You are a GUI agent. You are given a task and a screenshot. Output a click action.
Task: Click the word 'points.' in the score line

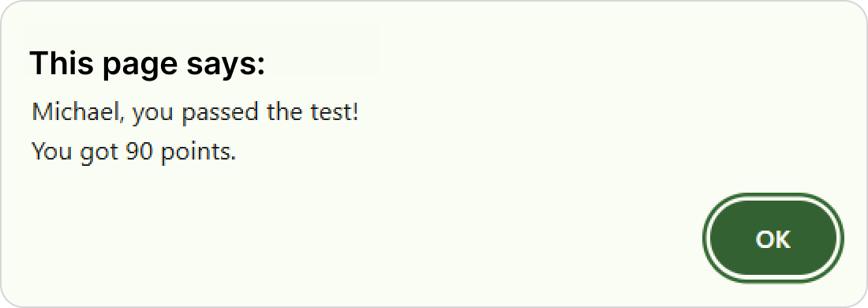(198, 151)
